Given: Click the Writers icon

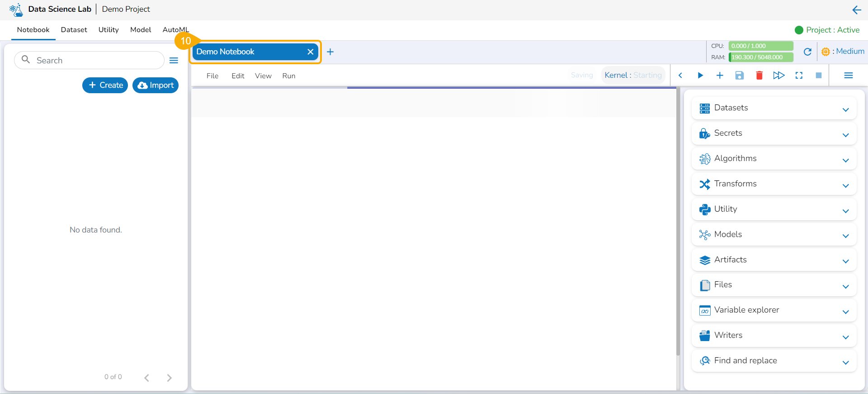Looking at the screenshot, I should [705, 336].
